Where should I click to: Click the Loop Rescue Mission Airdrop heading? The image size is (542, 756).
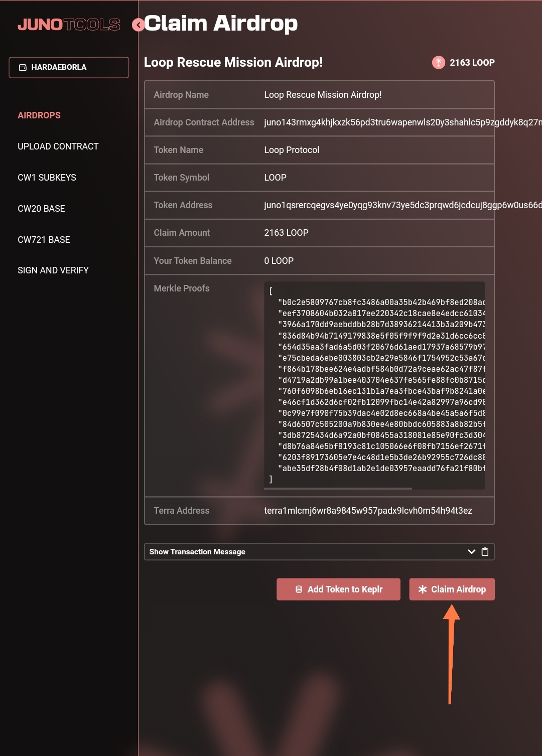click(x=233, y=62)
